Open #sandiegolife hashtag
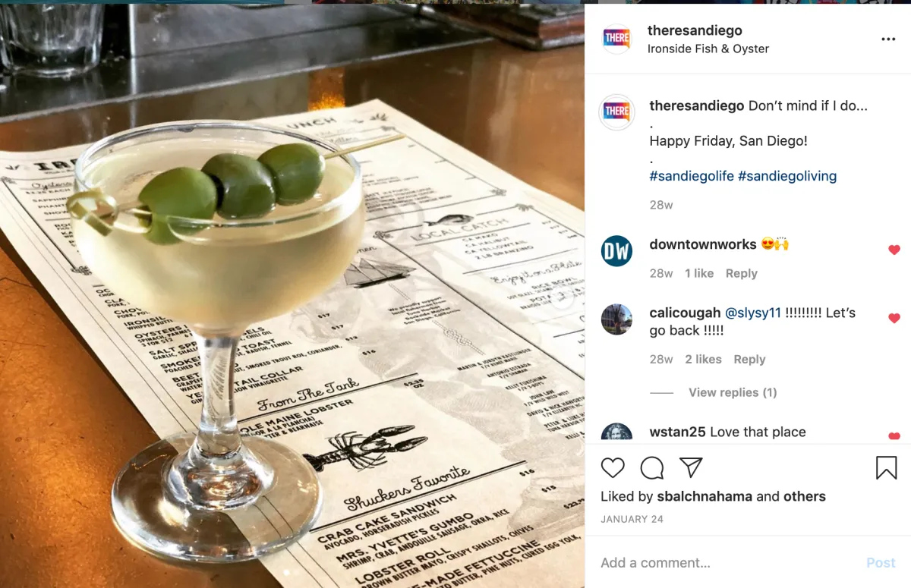The height and width of the screenshot is (588, 911). pos(692,176)
